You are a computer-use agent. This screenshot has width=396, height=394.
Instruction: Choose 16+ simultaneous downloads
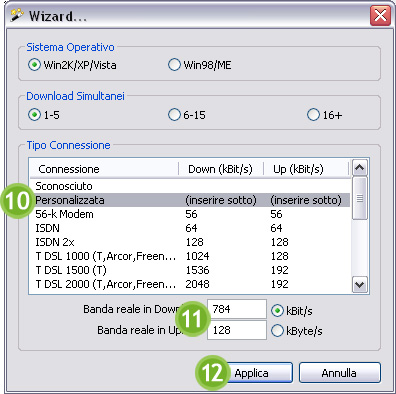coord(324,115)
